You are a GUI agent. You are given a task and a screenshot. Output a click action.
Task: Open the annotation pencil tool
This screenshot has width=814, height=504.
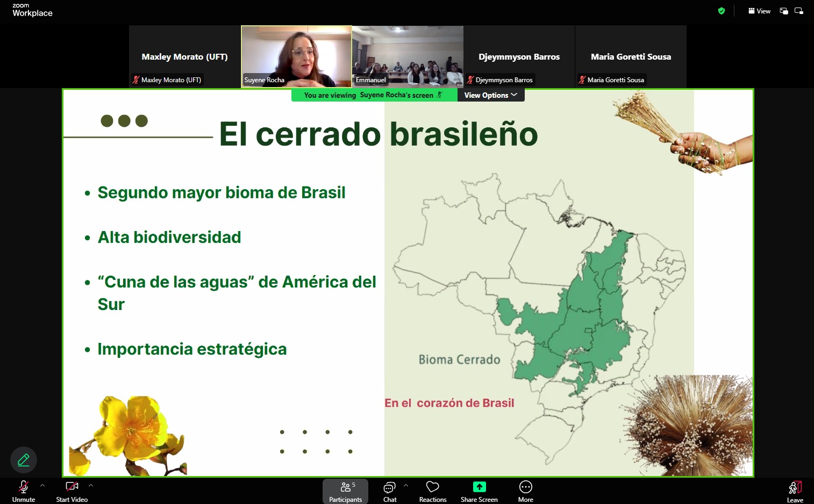[x=24, y=460]
